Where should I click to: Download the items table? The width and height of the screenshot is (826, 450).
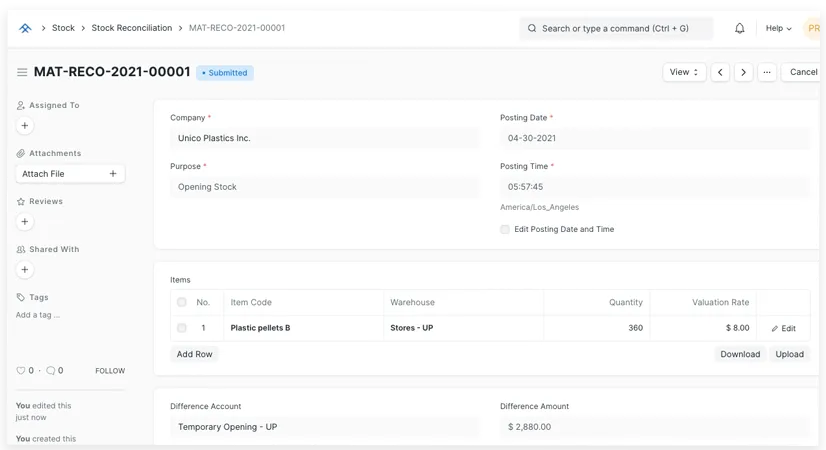click(x=740, y=354)
